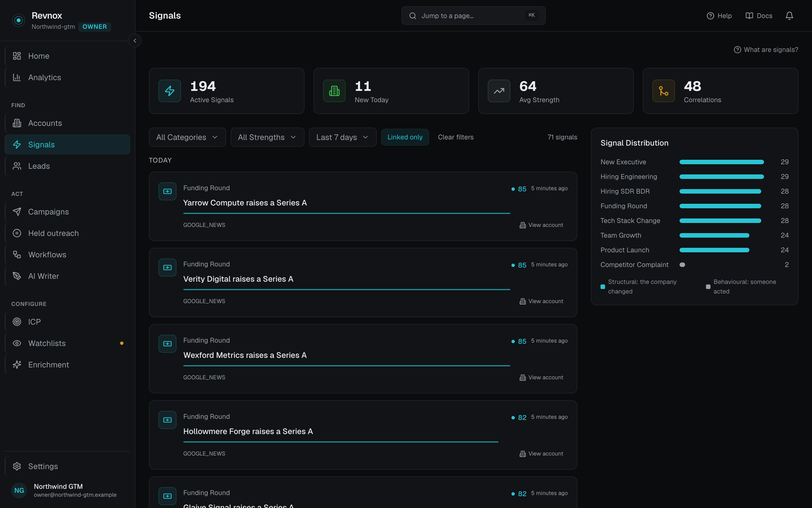Open Wexford Metrics raises a Series A
This screenshot has width=812, height=508.
[x=245, y=356]
